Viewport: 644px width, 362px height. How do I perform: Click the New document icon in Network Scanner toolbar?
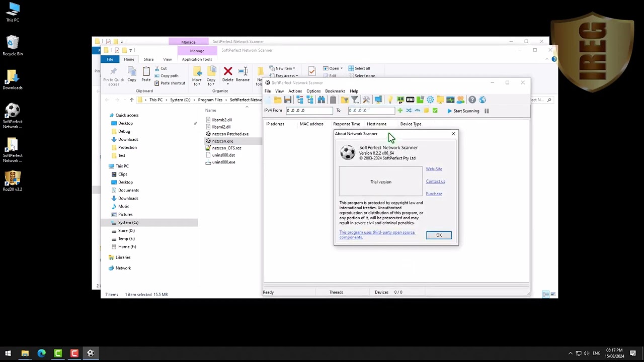point(269,100)
